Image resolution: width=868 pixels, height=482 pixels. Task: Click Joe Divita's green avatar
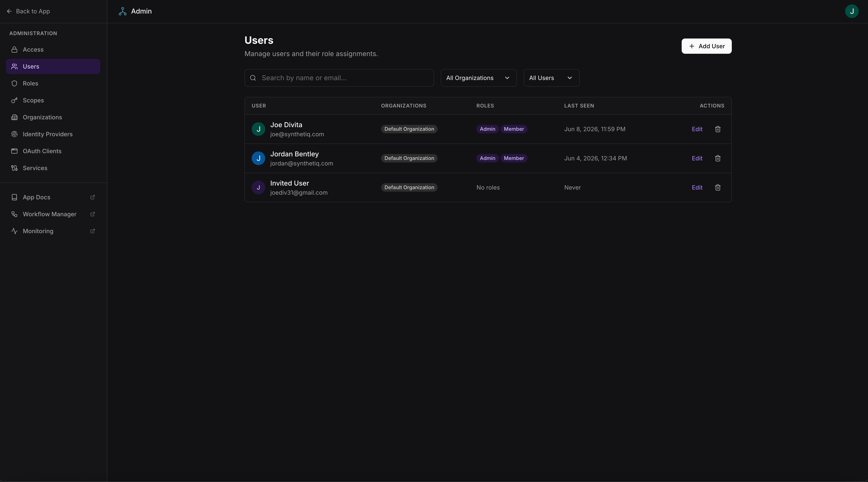pos(258,129)
